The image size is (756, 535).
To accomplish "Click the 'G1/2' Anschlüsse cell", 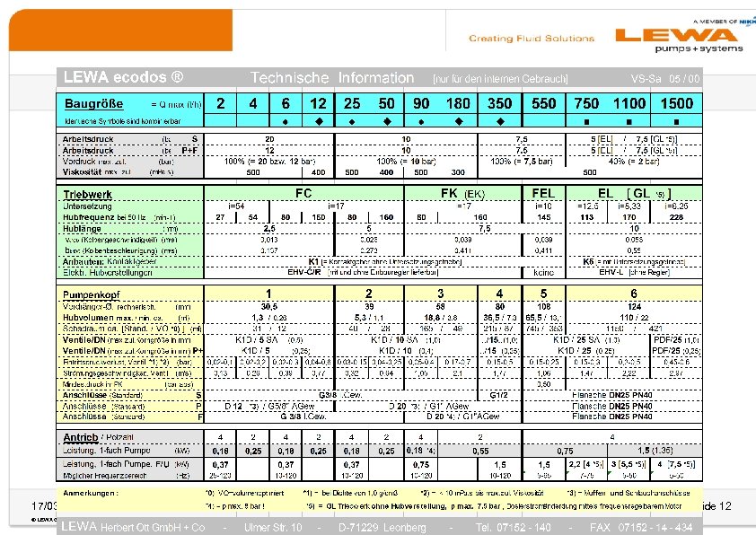I will tap(498, 395).
